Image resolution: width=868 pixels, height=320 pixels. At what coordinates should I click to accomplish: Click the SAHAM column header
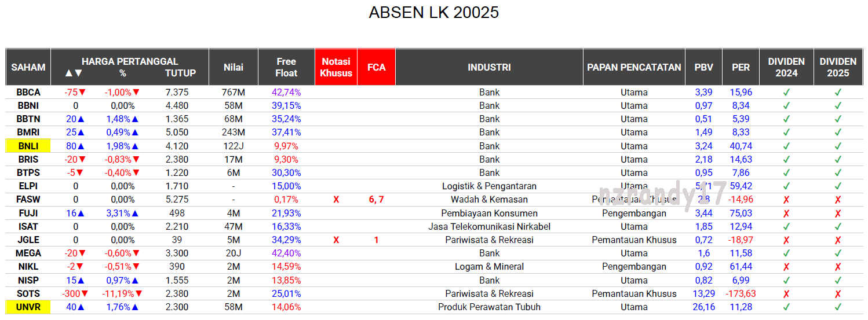28,67
